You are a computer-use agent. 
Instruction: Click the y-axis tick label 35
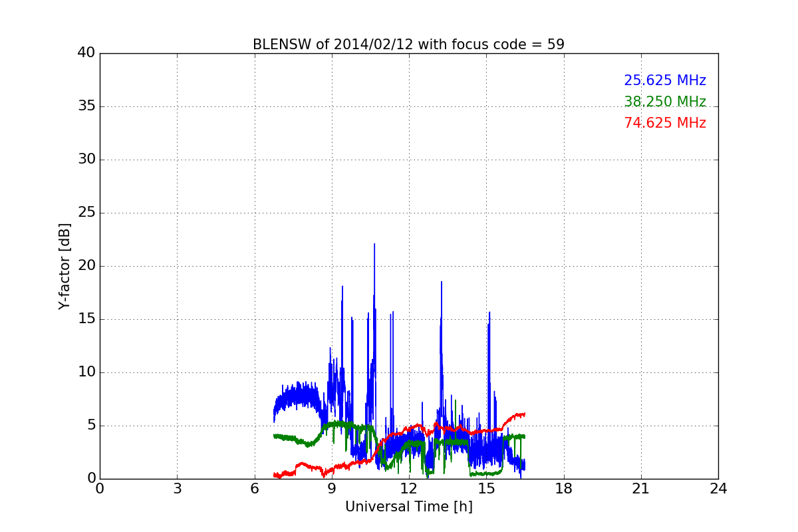(86, 106)
